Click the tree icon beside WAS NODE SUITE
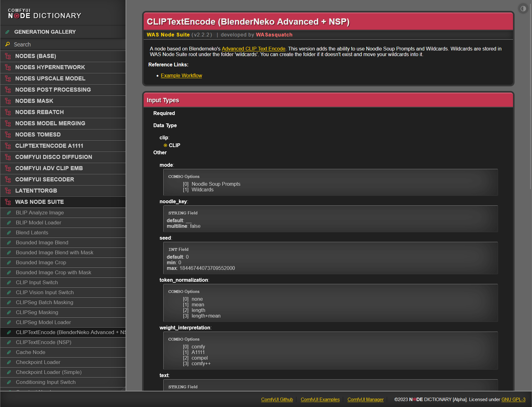The width and height of the screenshot is (532, 407). [8, 202]
